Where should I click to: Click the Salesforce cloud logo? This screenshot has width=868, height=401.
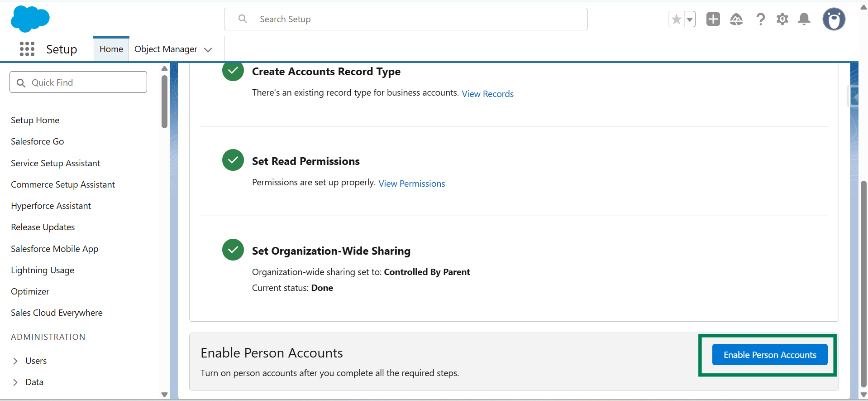point(30,19)
